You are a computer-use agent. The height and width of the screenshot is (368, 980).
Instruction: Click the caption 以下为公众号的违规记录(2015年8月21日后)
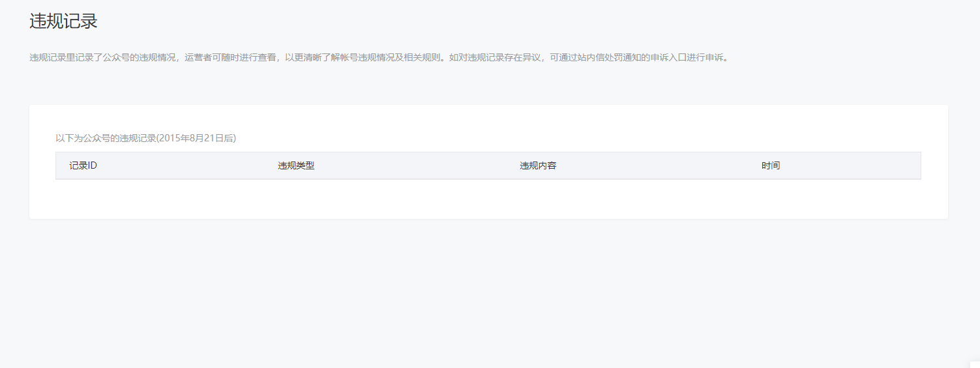coord(145,138)
